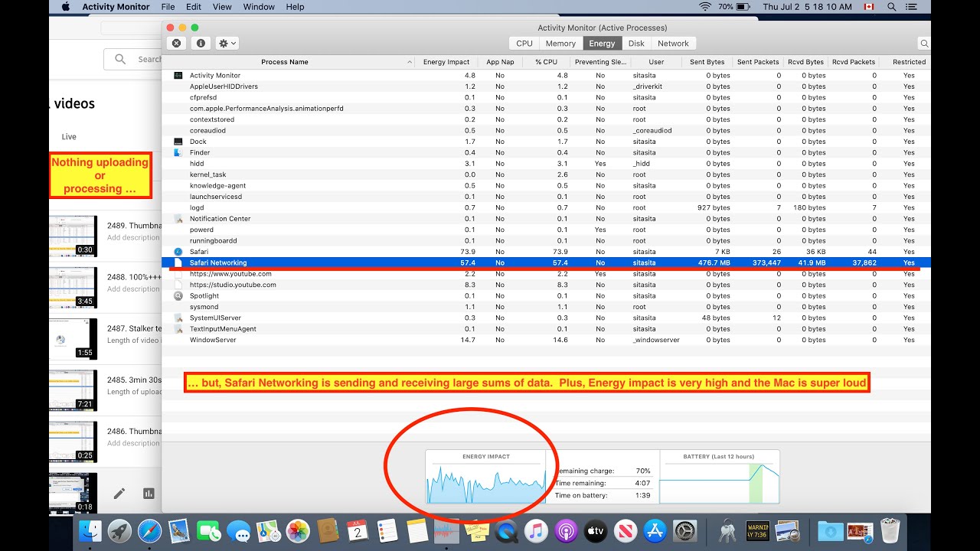
Task: Sort by the User column header
Action: click(x=656, y=62)
